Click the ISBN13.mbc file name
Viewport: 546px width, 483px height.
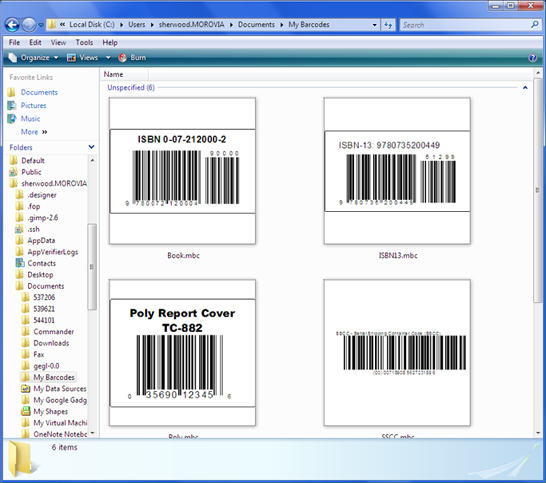(398, 256)
